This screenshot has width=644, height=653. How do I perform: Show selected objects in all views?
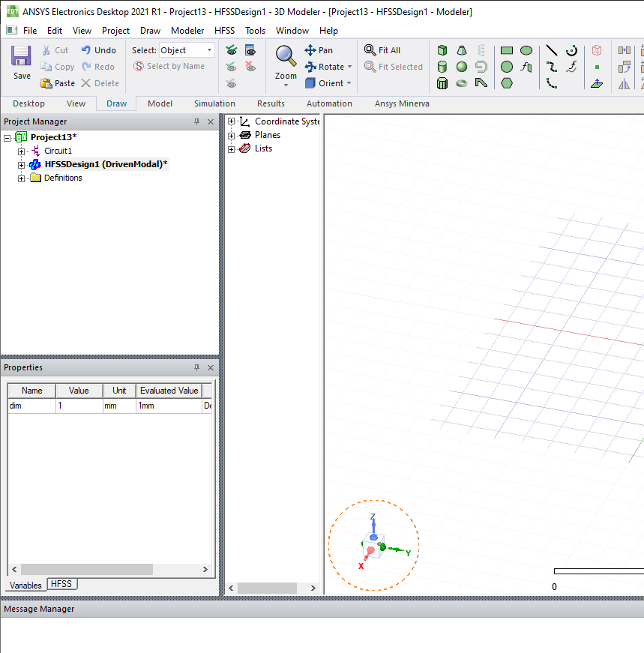(232, 50)
